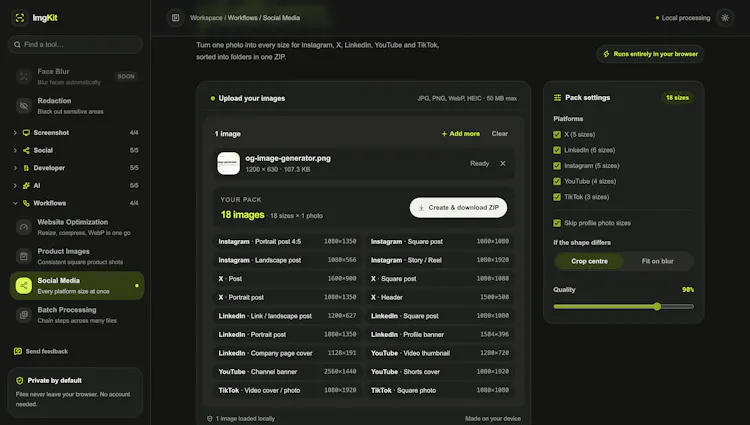Viewport: 750px width, 425px height.
Task: Click Runs entirely in your browser badge
Action: pyautogui.click(x=650, y=54)
